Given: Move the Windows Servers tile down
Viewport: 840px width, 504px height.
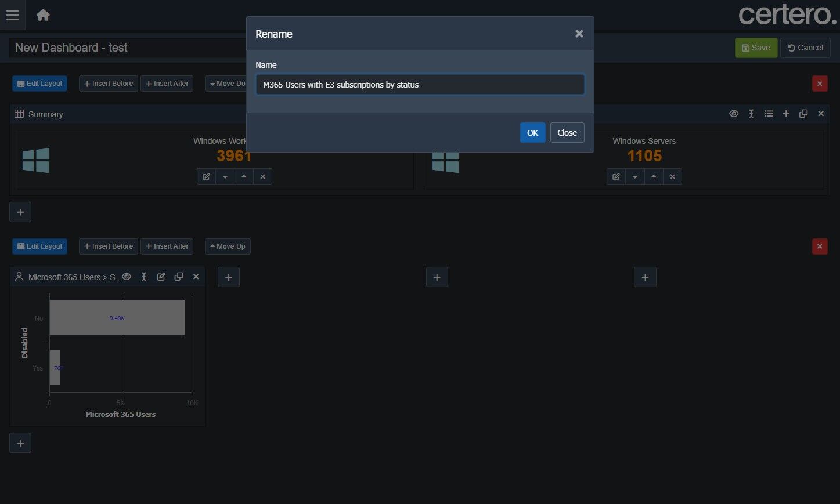Looking at the screenshot, I should [635, 177].
